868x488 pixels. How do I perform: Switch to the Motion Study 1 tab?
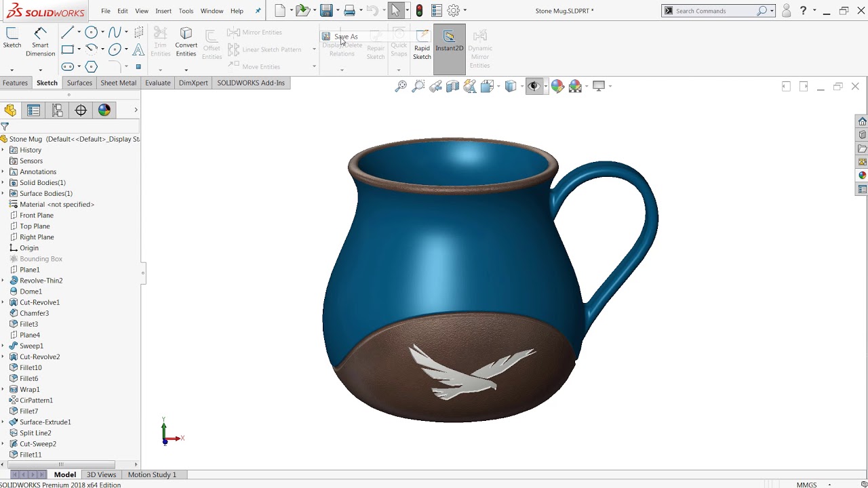[152, 474]
